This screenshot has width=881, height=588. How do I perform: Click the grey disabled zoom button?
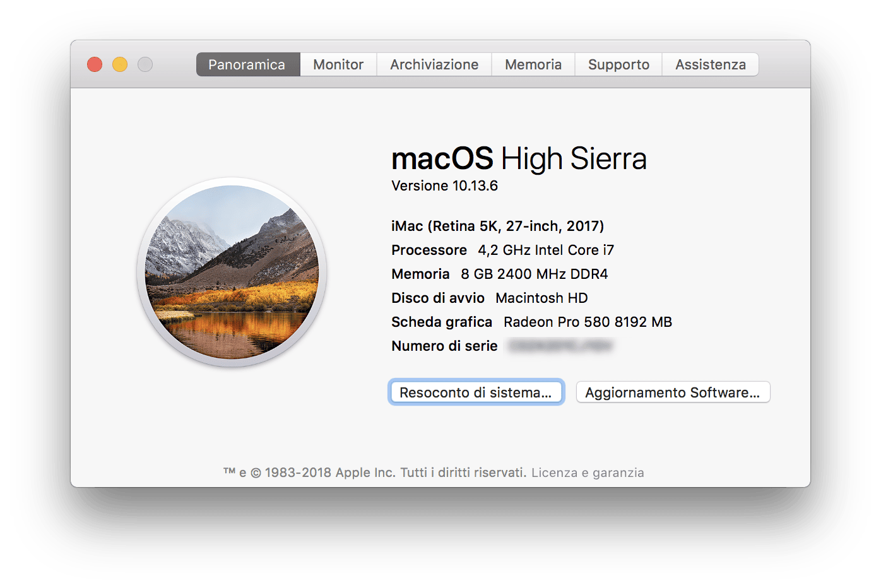tap(145, 64)
